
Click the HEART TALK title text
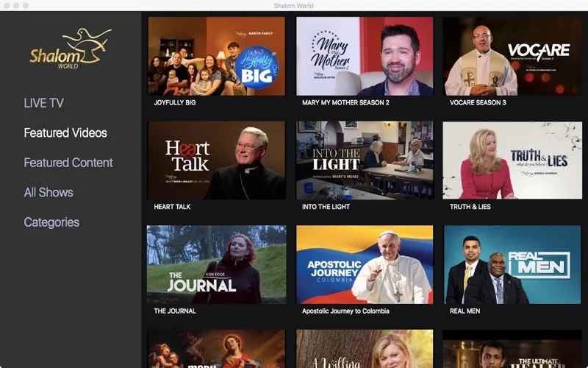click(172, 207)
